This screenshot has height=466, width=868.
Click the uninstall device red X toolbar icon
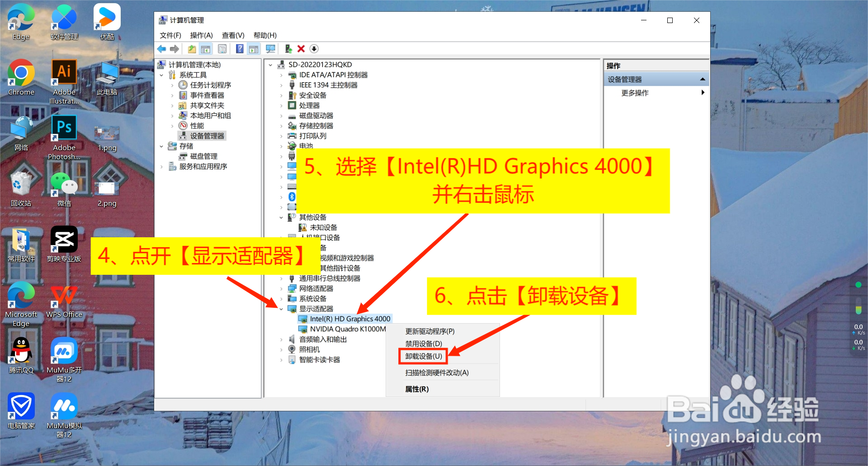(301, 48)
